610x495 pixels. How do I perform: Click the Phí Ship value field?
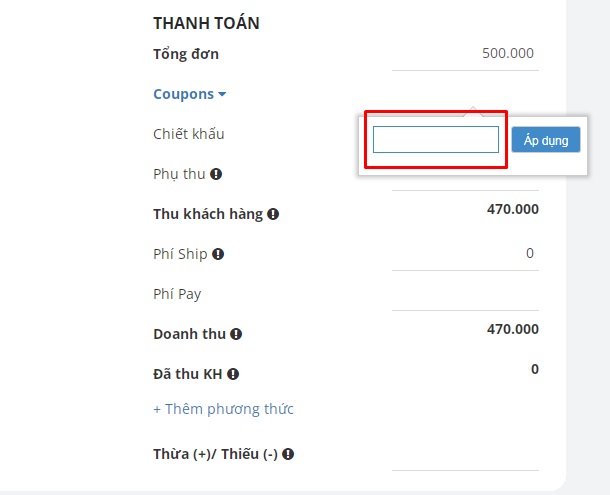(x=465, y=254)
